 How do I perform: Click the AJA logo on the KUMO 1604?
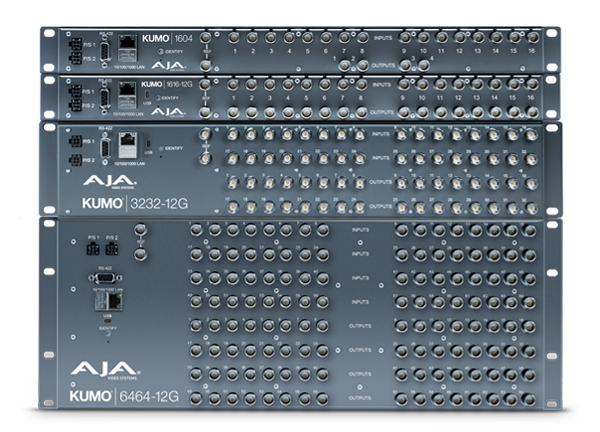[x=168, y=65]
